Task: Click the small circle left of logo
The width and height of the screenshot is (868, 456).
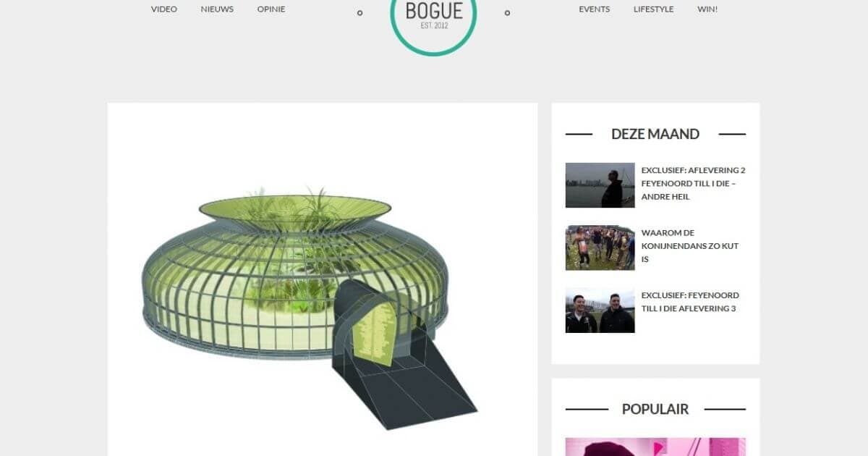Action: coord(359,13)
